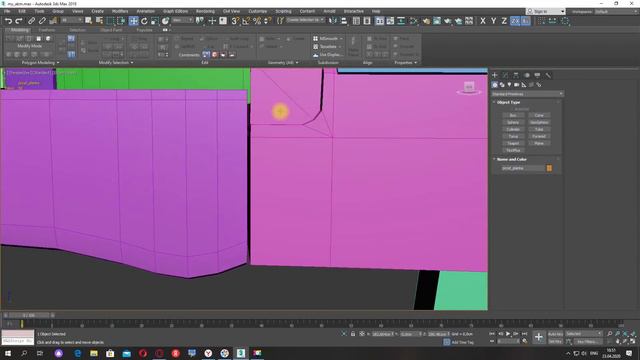Click the Cylinder primitive button
Image resolution: width=640 pixels, height=360 pixels.
tap(513, 129)
